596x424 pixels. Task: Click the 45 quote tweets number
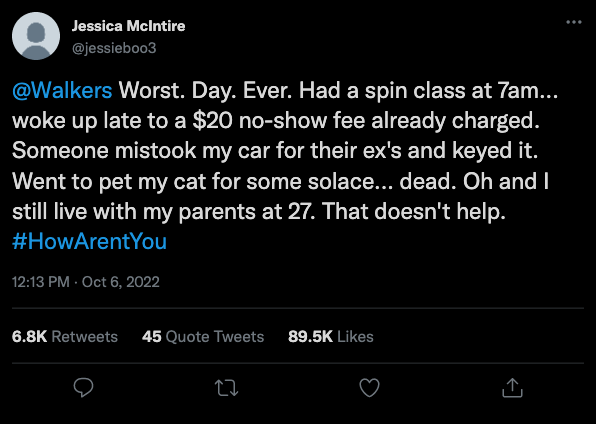click(152, 337)
